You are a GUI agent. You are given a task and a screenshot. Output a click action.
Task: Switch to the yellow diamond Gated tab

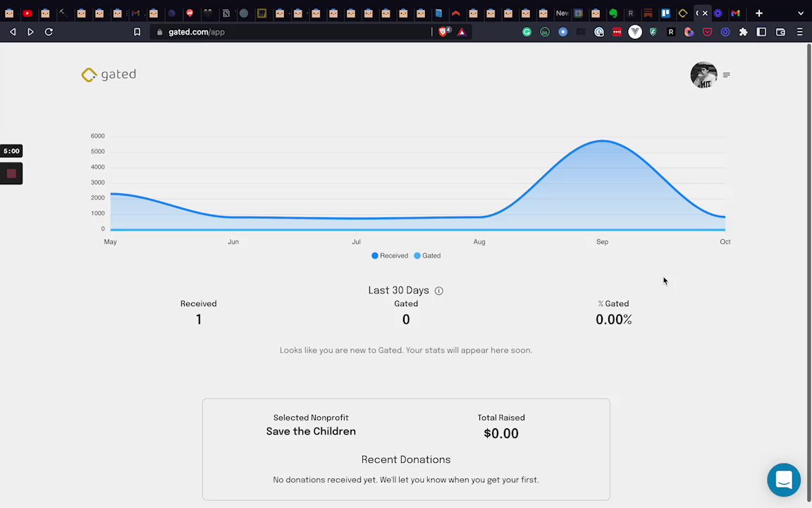[x=683, y=13]
